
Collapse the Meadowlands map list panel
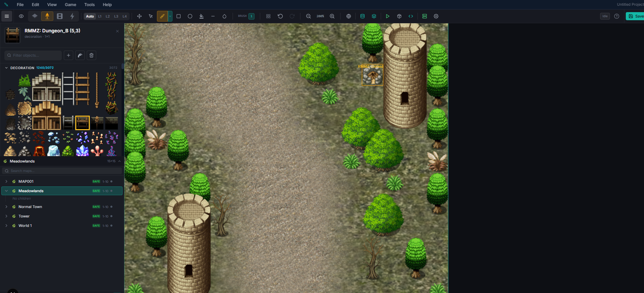tap(119, 161)
